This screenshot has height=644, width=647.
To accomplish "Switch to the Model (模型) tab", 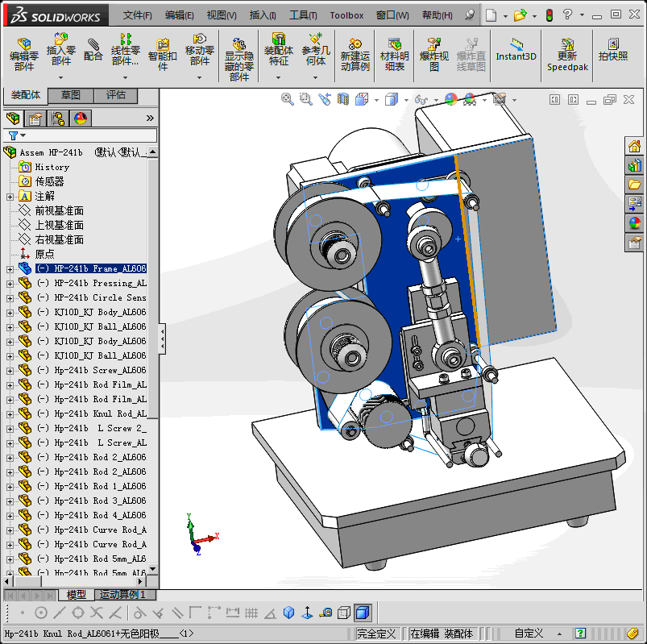I will (x=77, y=595).
